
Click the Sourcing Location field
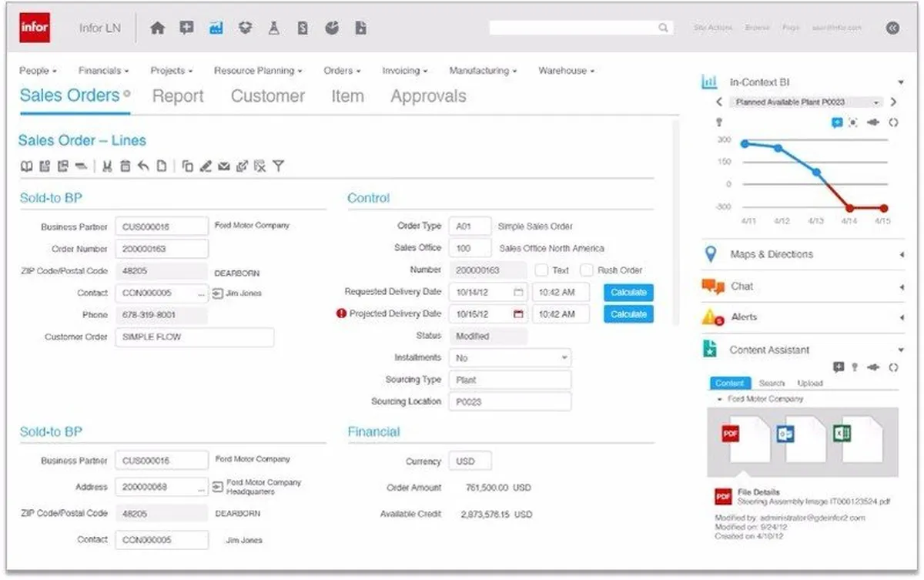point(511,402)
